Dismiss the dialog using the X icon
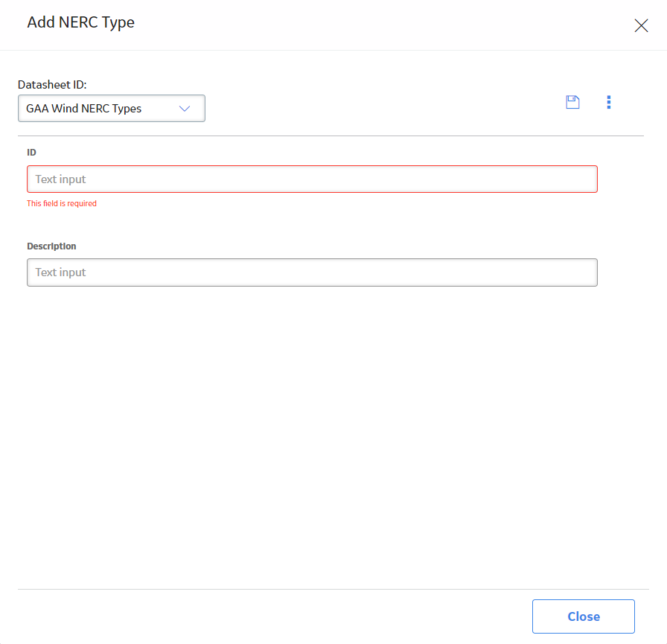 pyautogui.click(x=641, y=25)
